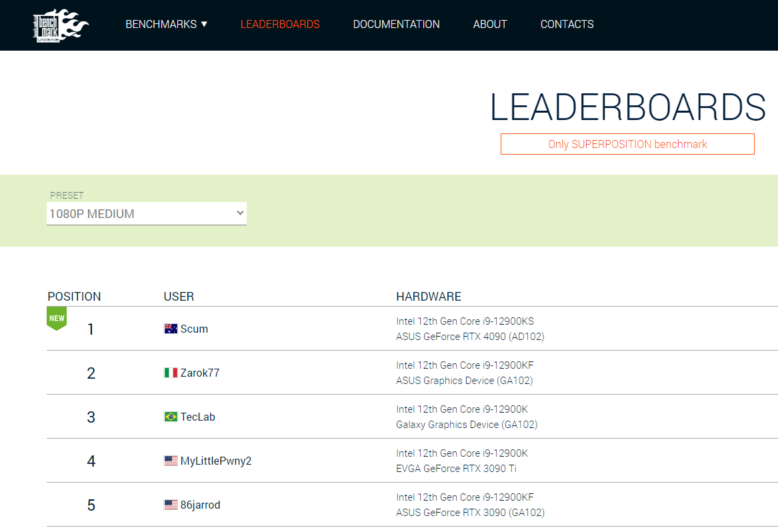Select text ASUS GeForce RTX 3090 (GA102)
The image size is (778, 532).
click(471, 513)
